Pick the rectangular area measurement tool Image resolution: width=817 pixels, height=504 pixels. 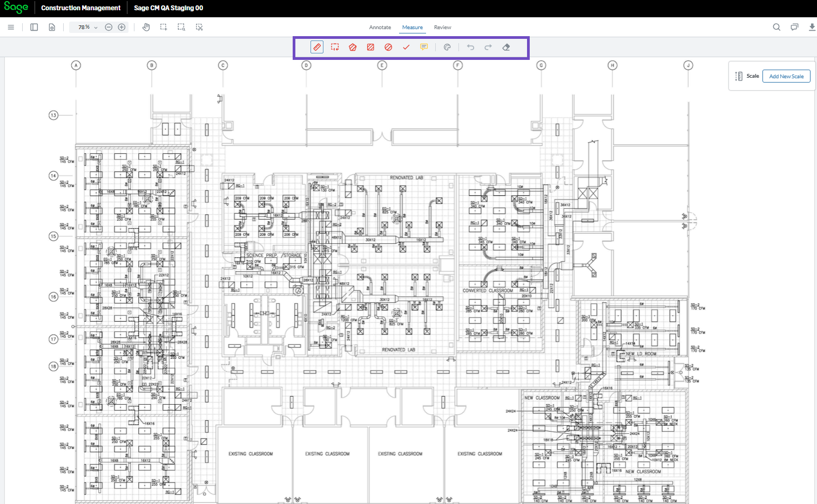370,47
